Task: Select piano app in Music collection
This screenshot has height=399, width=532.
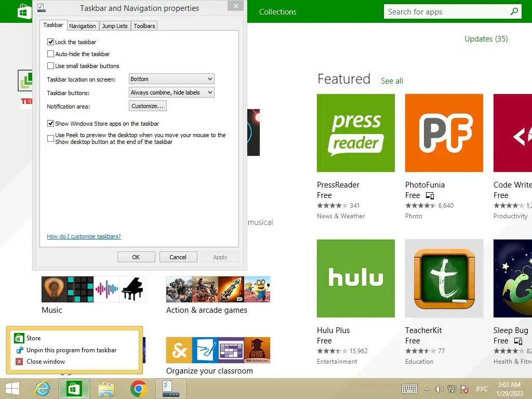Action: pos(132,289)
